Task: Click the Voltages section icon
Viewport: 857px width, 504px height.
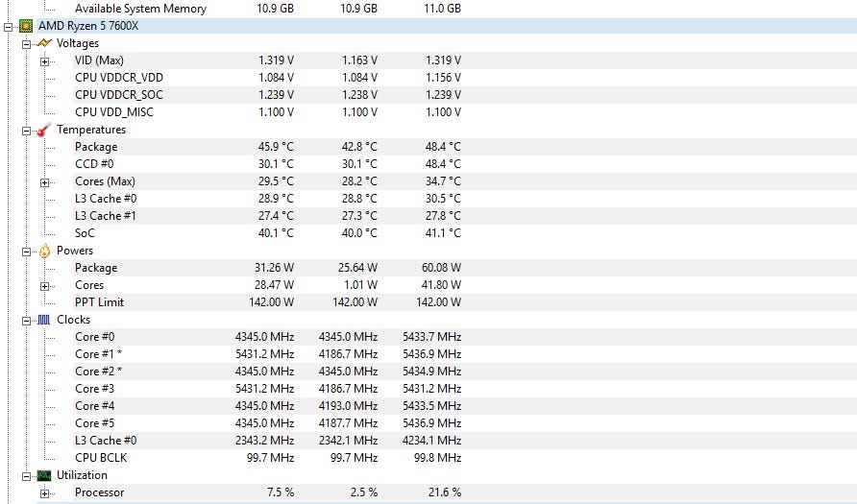Action: point(44,43)
